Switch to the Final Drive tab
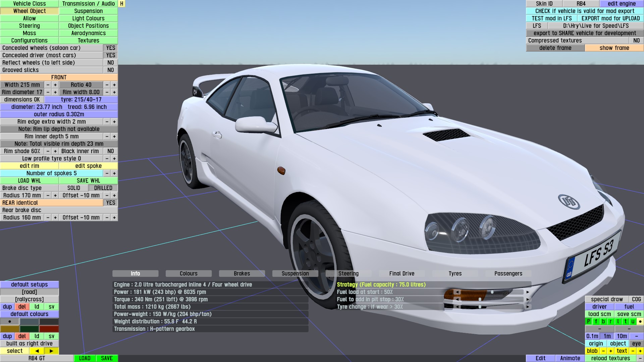 point(401,274)
